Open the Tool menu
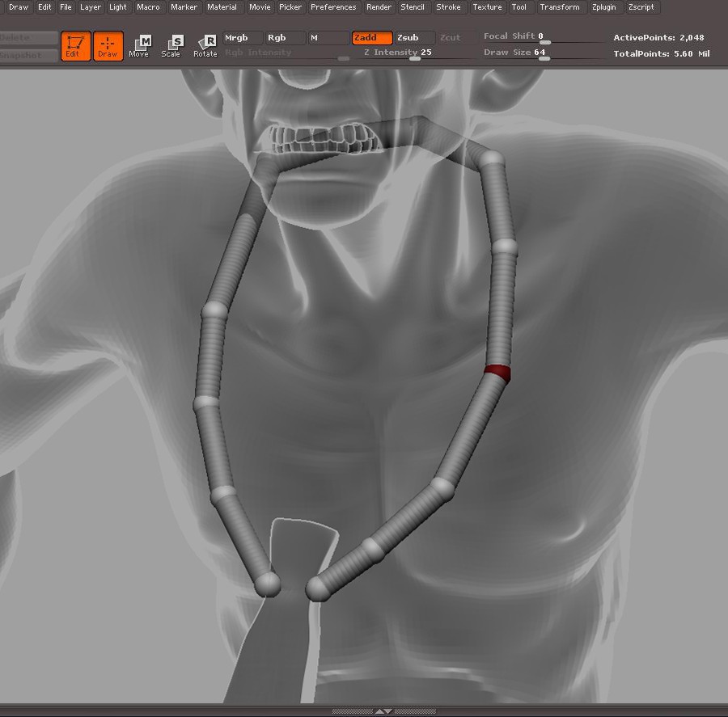 pyautogui.click(x=518, y=7)
